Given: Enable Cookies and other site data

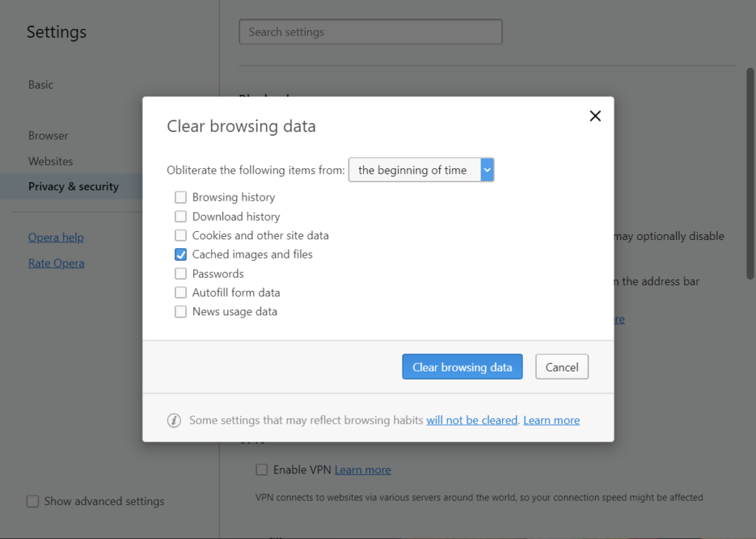Looking at the screenshot, I should pos(180,236).
